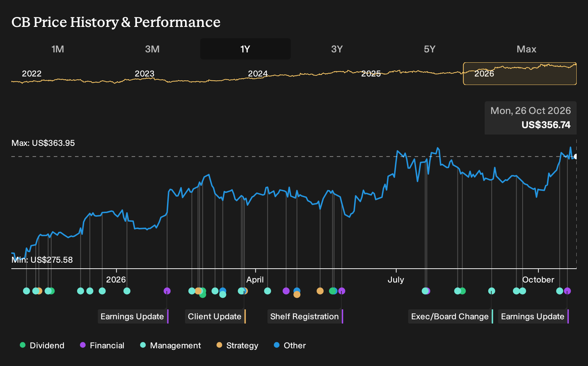This screenshot has height=366, width=588.
Task: Click the teal marker just after April
Action: tap(267, 291)
